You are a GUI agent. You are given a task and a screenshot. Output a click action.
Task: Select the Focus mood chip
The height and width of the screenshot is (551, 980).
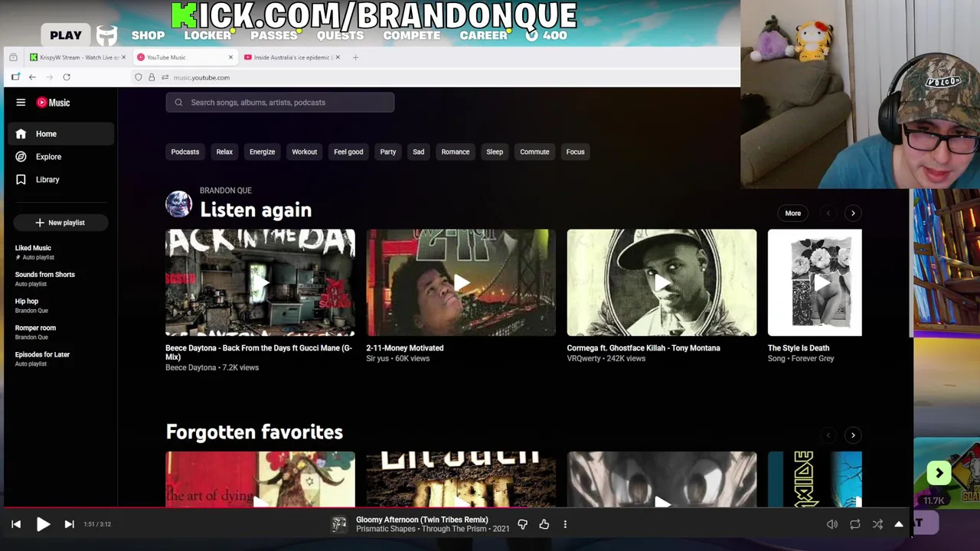[575, 152]
